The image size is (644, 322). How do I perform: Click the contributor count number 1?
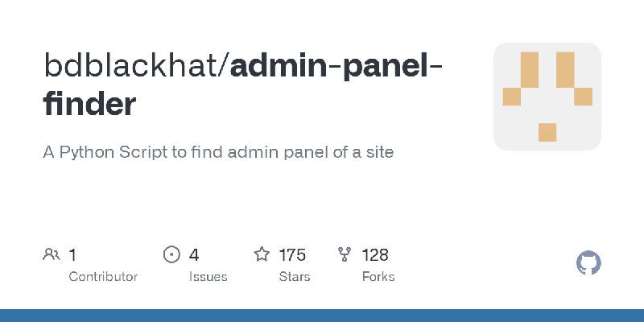tap(72, 255)
